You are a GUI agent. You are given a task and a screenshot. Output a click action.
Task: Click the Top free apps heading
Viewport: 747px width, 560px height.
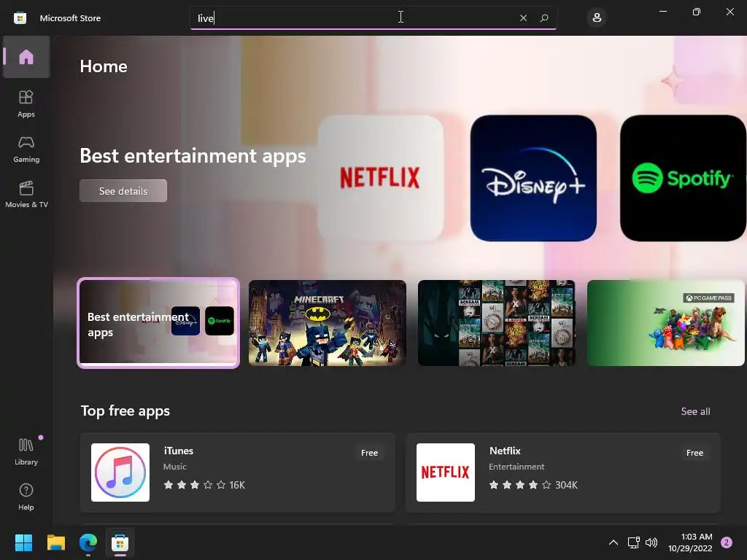(x=125, y=411)
